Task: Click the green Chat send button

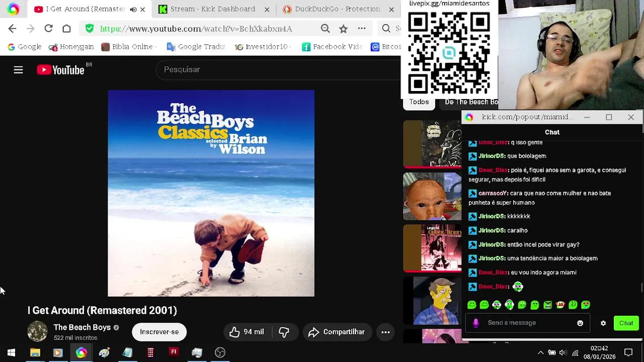Action: [x=626, y=323]
